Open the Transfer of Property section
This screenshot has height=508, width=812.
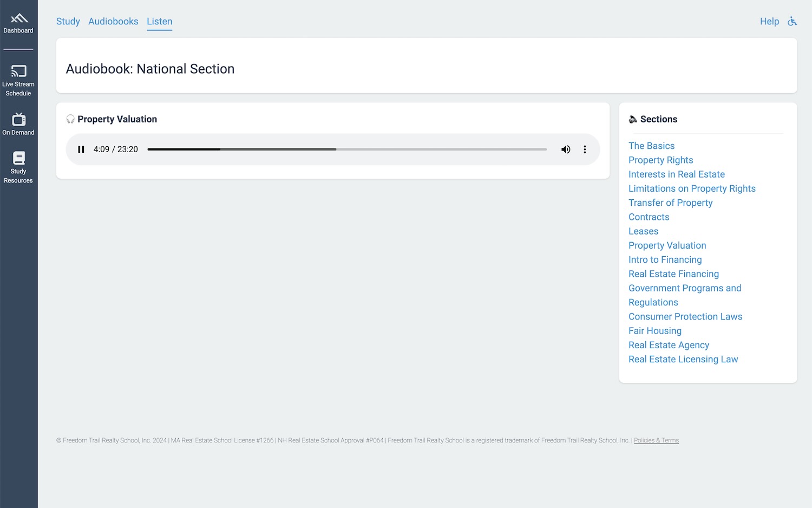tap(670, 203)
